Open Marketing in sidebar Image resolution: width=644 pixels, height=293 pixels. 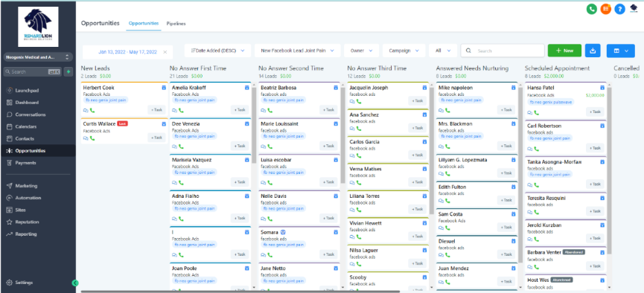pos(26,186)
